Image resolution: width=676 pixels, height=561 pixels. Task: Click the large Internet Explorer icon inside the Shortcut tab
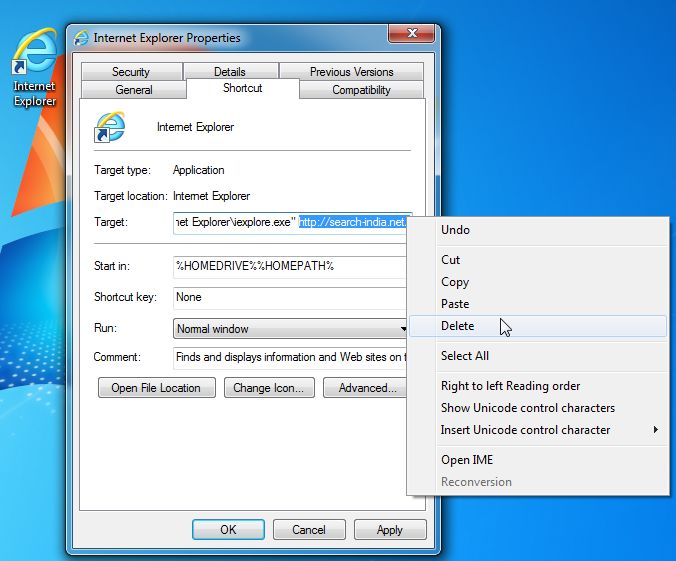click(110, 127)
